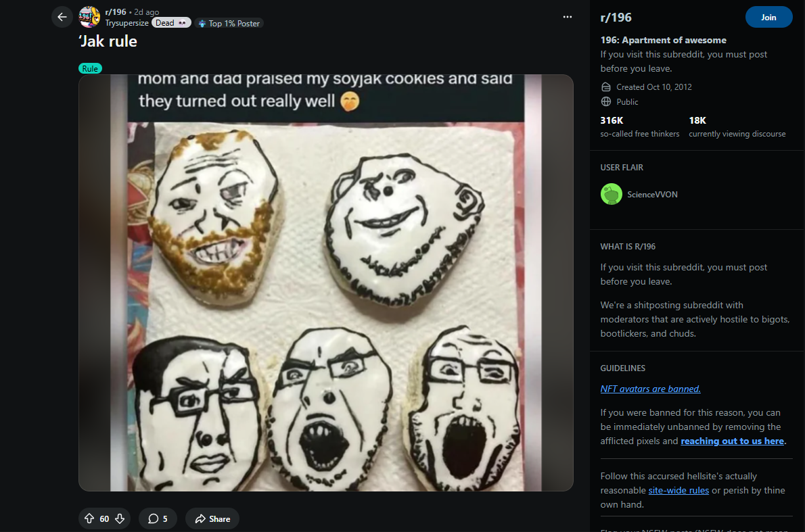Click the ScienceVVON user flair avatar
Screen dimensions: 805x532
[x=612, y=195]
